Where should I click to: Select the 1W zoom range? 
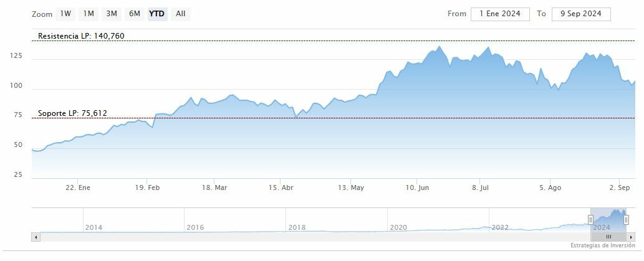(x=65, y=14)
